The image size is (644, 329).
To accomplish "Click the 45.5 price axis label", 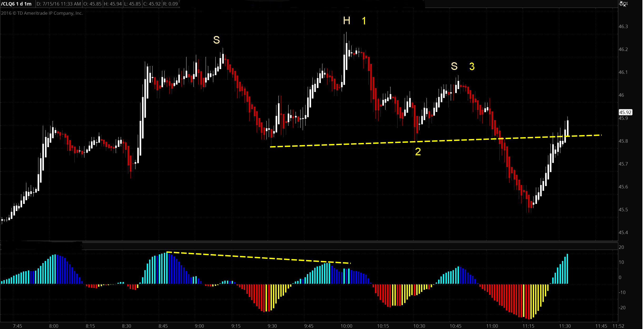I will pyautogui.click(x=623, y=210).
